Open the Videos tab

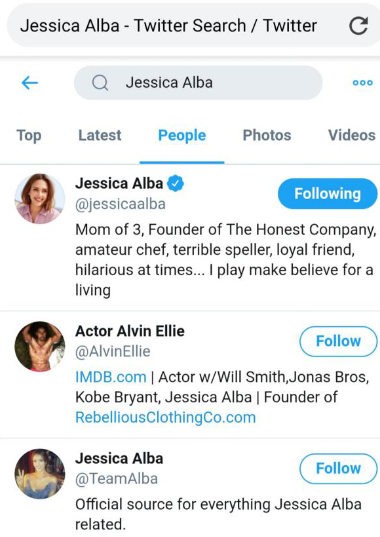352,135
